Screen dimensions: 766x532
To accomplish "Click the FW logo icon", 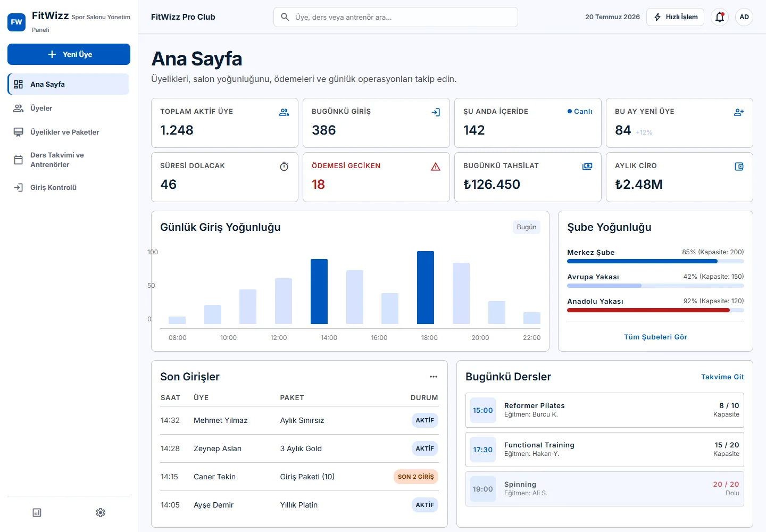I will pyautogui.click(x=16, y=22).
